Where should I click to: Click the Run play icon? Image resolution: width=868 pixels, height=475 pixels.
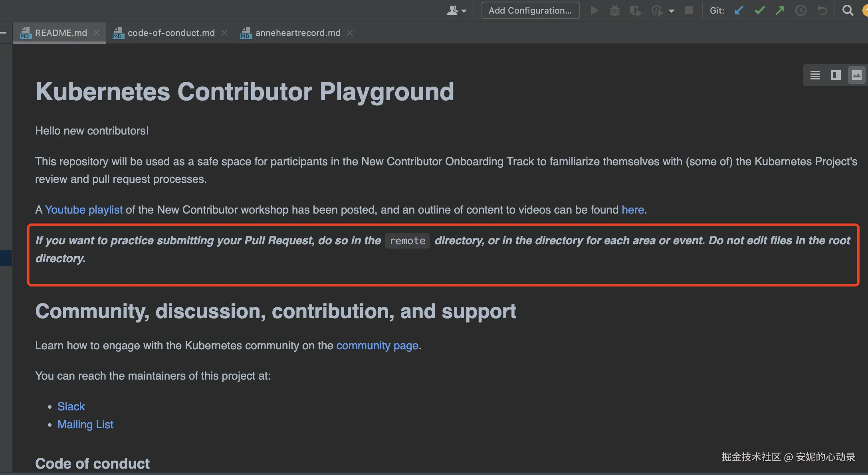pyautogui.click(x=594, y=10)
